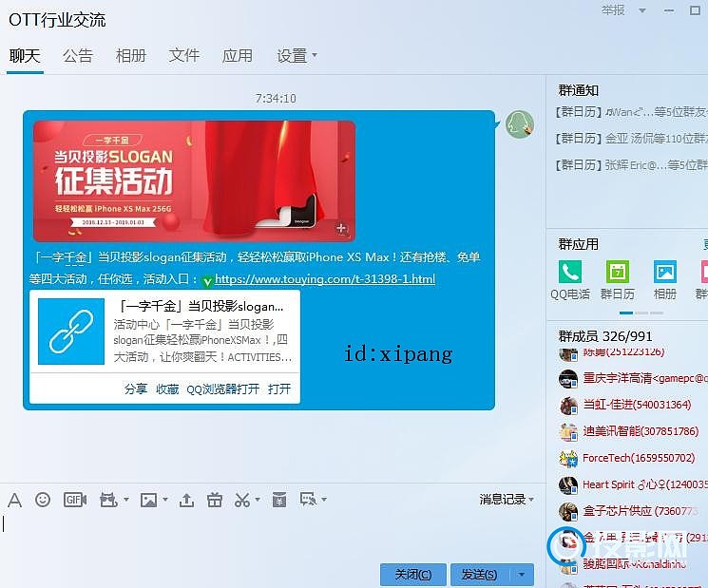This screenshot has width=708, height=588.
Task: Click the link chain icon in preview card
Action: tap(71, 332)
